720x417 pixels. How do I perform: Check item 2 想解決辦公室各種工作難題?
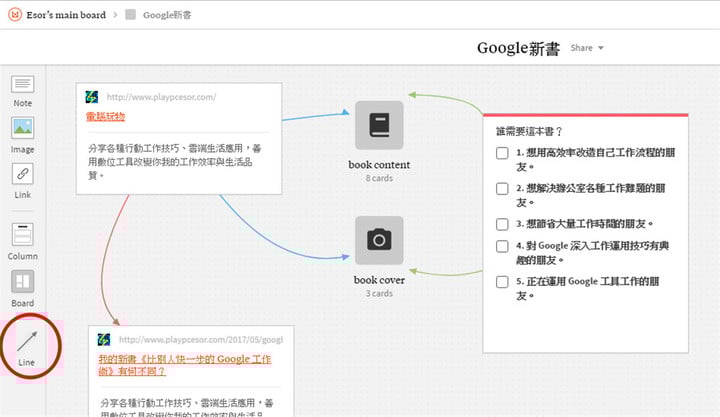(x=502, y=189)
